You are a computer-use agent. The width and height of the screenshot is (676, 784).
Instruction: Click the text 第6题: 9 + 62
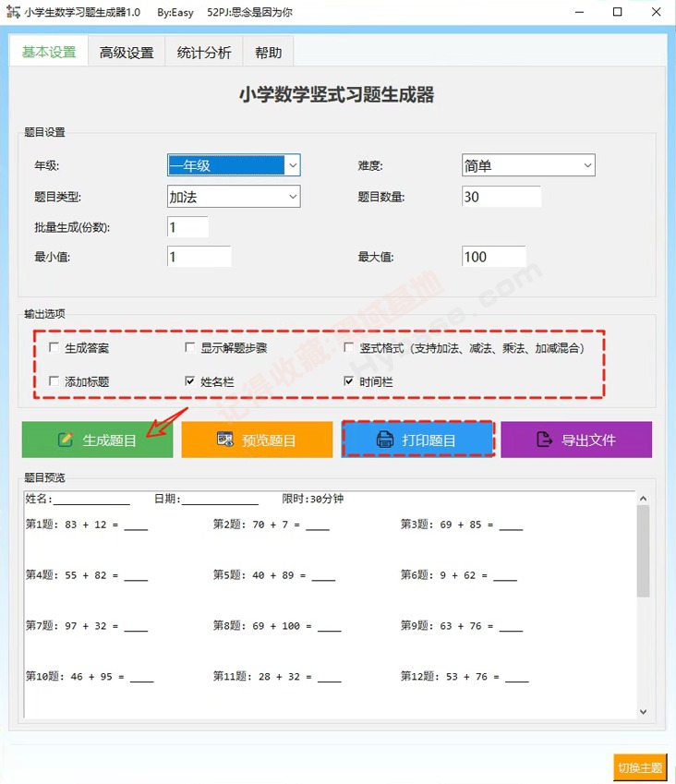click(x=438, y=575)
